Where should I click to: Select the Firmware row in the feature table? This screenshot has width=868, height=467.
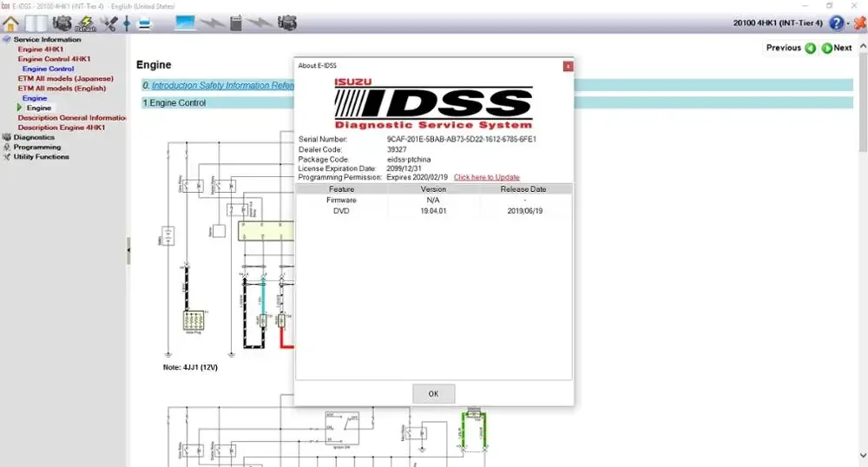(x=433, y=201)
